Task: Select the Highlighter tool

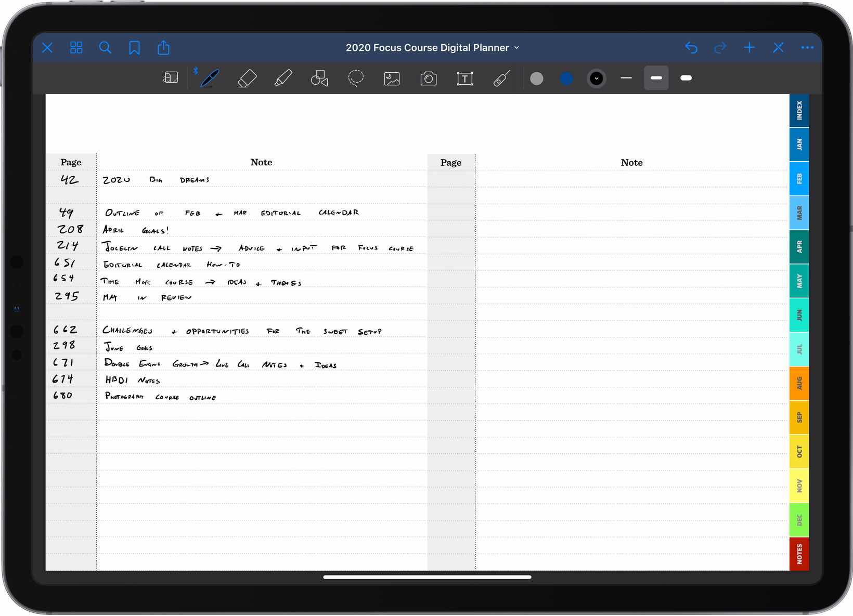Action: [x=283, y=78]
